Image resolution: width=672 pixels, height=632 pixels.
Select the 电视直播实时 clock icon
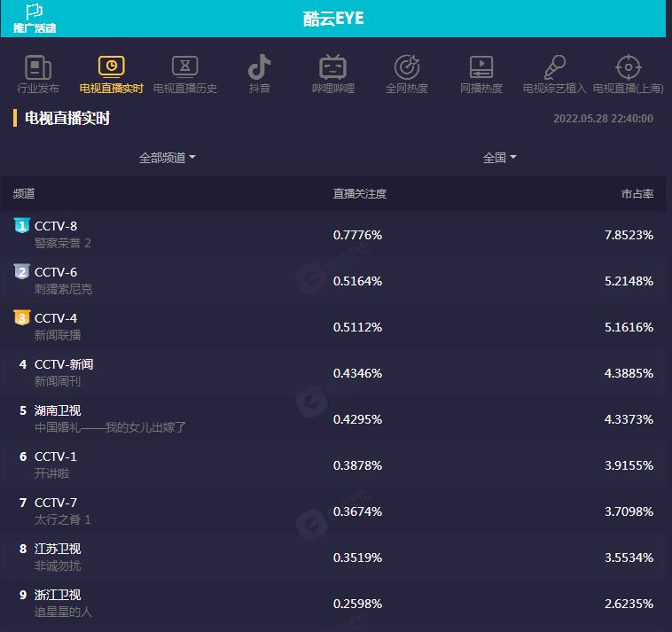pos(112,66)
